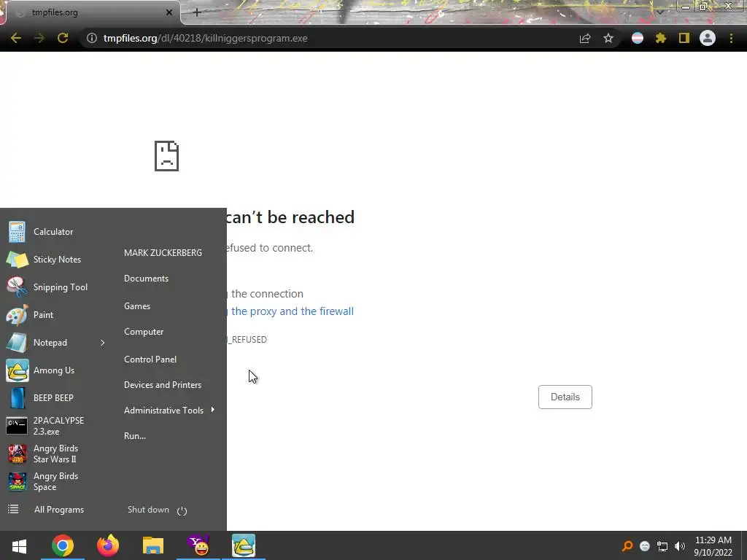747x560 pixels.
Task: Open Notepad from the Start menu
Action: tap(50, 343)
